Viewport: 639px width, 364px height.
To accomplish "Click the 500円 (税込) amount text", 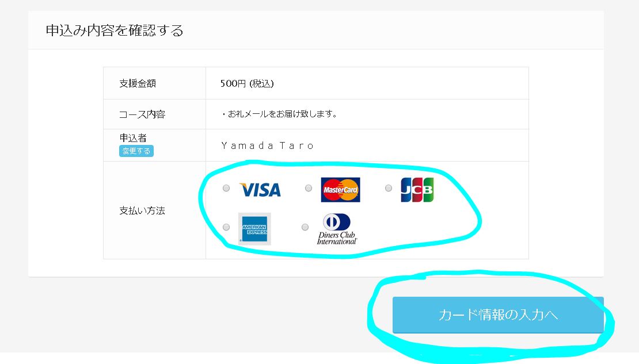I will [247, 83].
